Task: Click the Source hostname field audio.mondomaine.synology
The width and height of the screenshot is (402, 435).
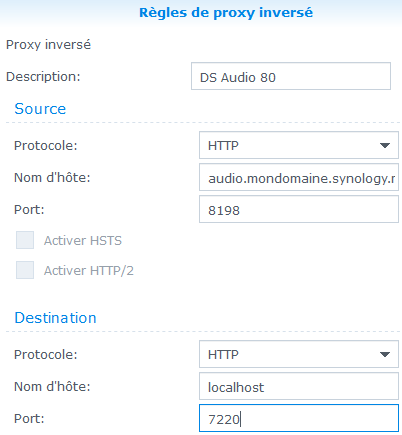Action: click(299, 177)
